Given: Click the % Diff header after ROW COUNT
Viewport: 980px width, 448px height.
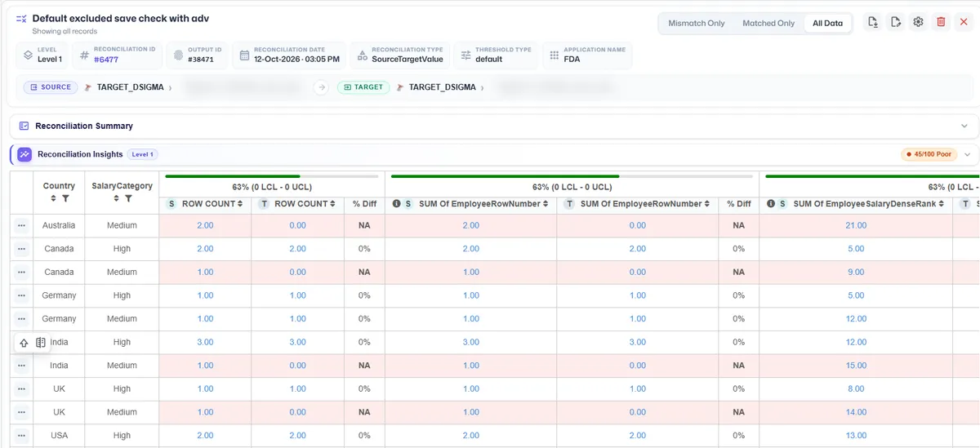Looking at the screenshot, I should (x=364, y=204).
